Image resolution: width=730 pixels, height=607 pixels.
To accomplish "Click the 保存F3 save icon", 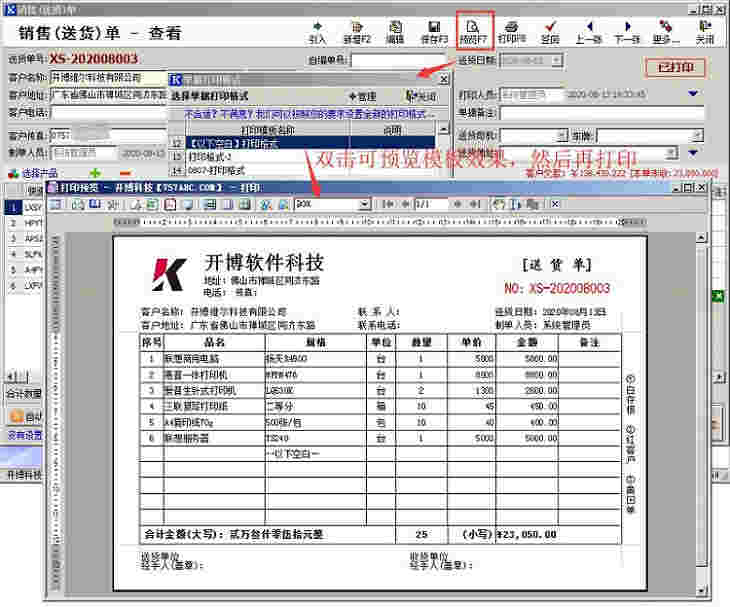I will point(434,32).
